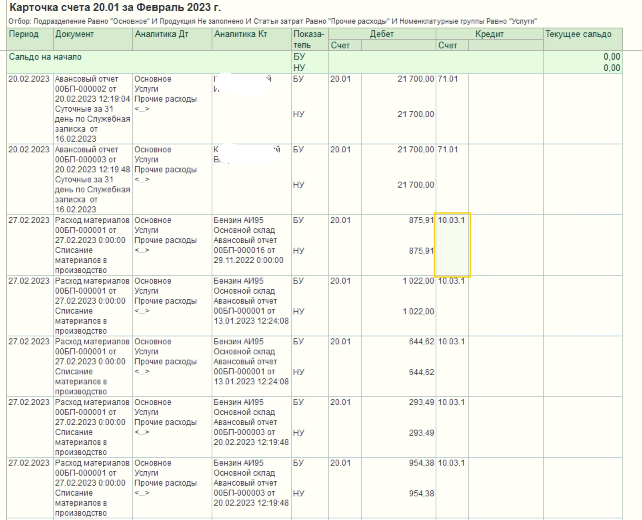Select the Показатель column header
Image resolution: width=642 pixels, height=520 pixels.
[x=309, y=39]
